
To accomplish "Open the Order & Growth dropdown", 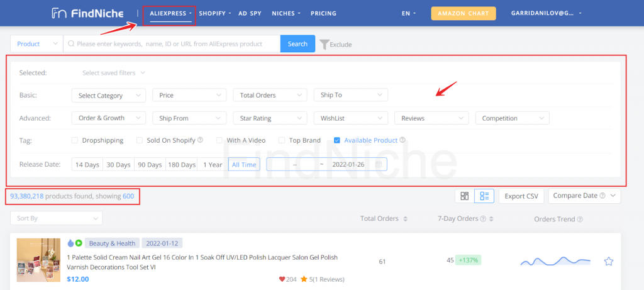I will pos(108,118).
